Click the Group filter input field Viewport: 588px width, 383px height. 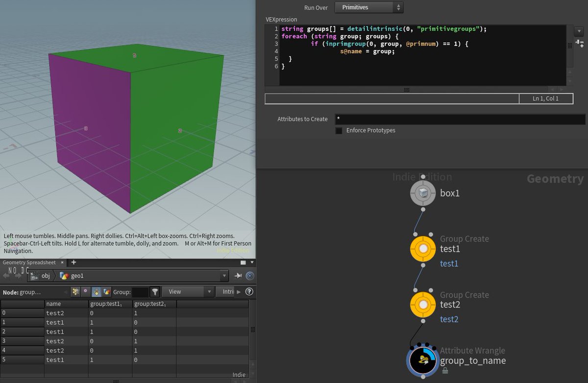(140, 291)
